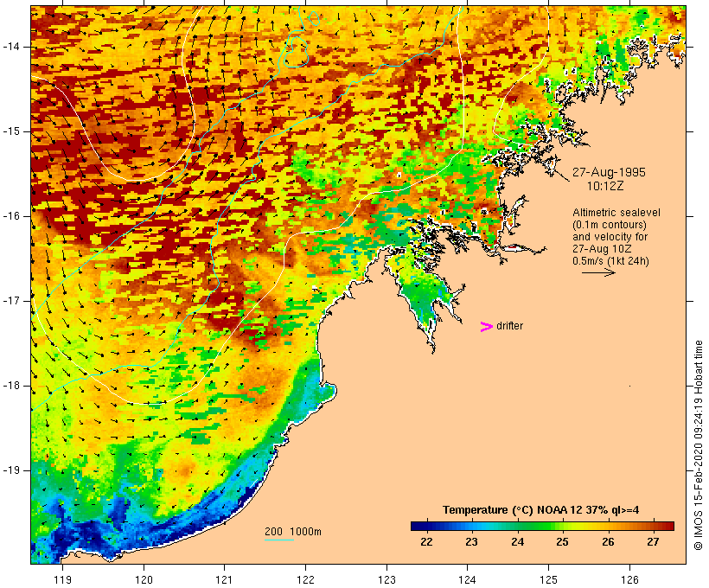
Task: Click the dark blue end of temperature colorbar
Action: 418,526
